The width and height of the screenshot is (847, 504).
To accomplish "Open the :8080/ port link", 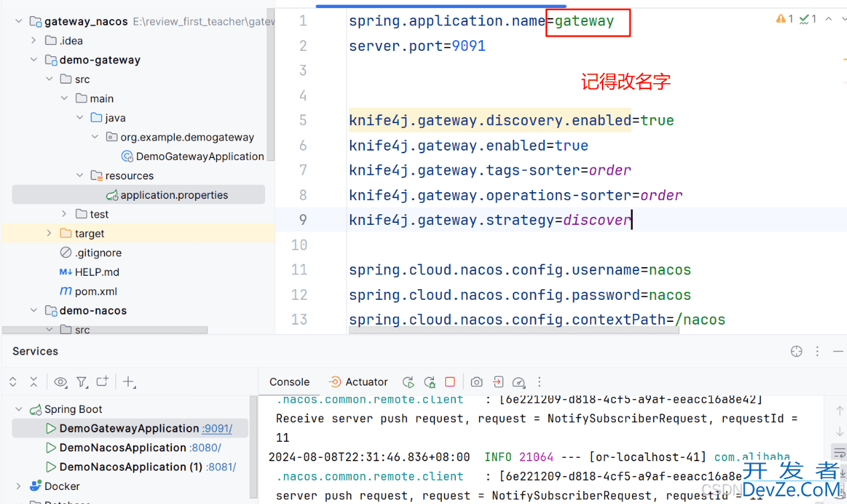I will 206,448.
